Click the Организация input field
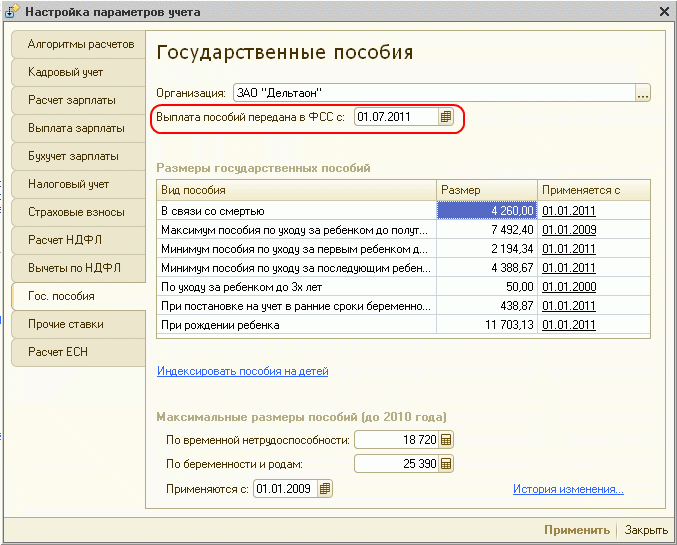Screen dimensions: 677x545 click(433, 93)
